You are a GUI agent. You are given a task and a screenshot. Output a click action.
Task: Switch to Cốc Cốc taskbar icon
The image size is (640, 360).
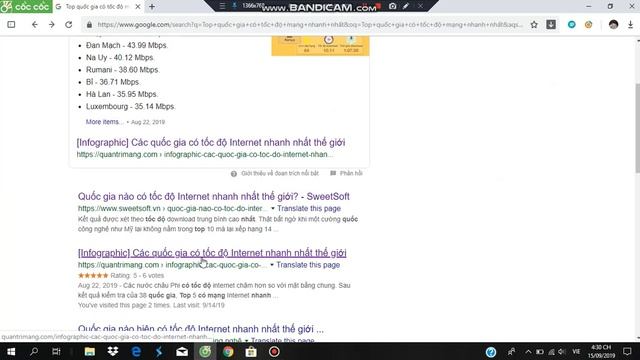(x=205, y=351)
